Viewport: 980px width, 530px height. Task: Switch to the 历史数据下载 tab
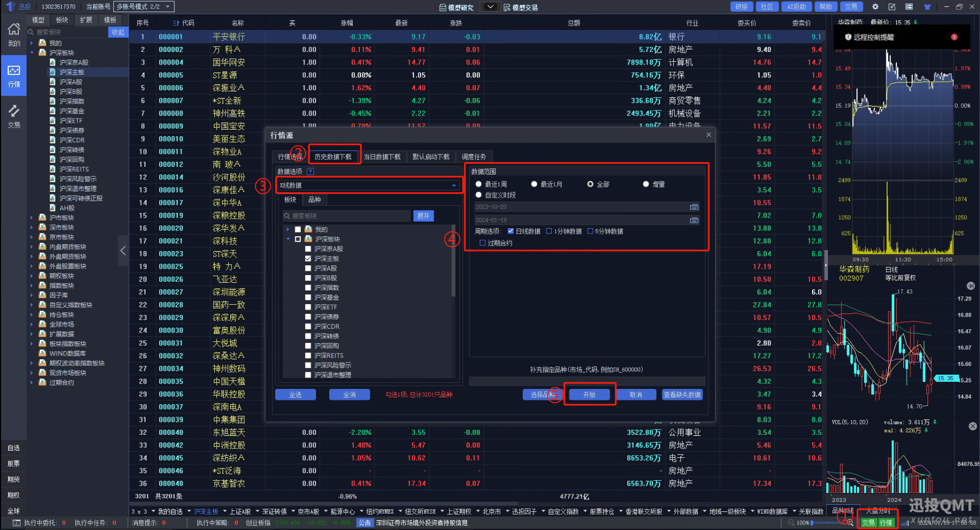pyautogui.click(x=333, y=156)
